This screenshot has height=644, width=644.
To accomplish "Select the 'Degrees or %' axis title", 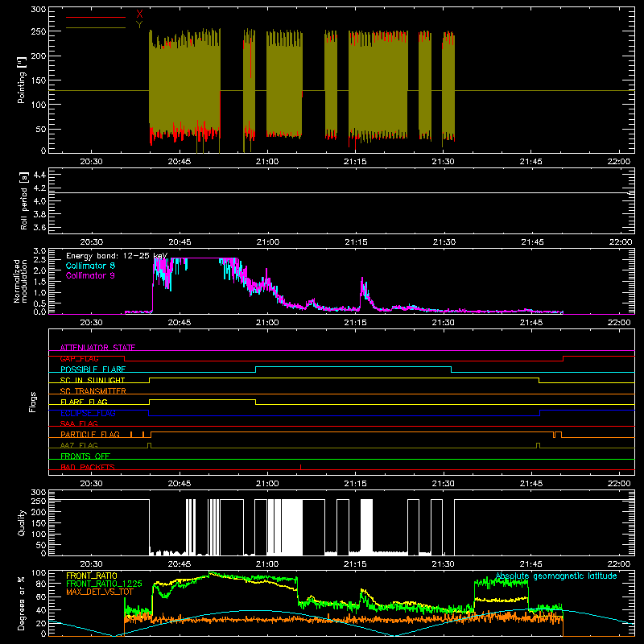I will (x=22, y=604).
